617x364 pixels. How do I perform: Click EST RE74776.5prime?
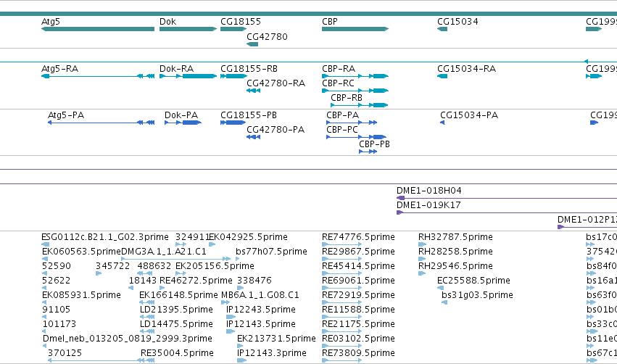click(342, 244)
